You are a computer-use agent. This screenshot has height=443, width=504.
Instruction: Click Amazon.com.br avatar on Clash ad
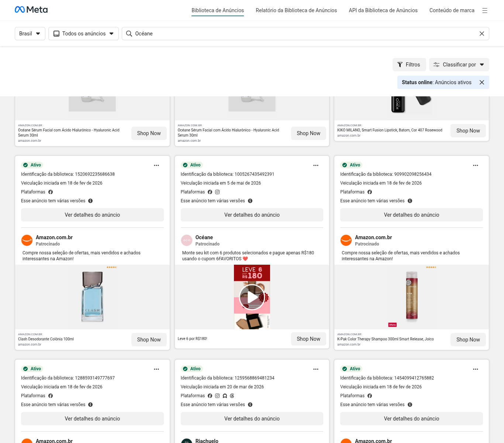click(27, 240)
